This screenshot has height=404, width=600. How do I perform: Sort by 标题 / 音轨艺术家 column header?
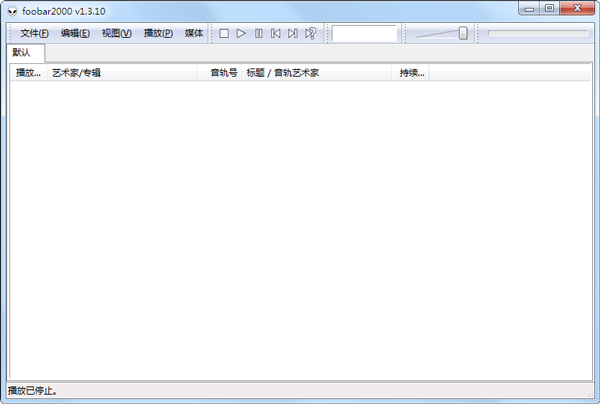coord(316,73)
